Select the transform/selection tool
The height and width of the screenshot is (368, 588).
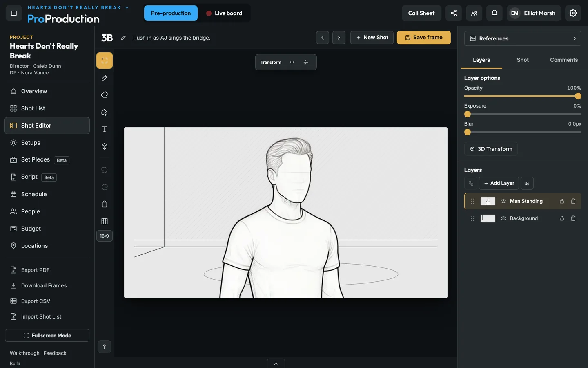[x=105, y=61]
